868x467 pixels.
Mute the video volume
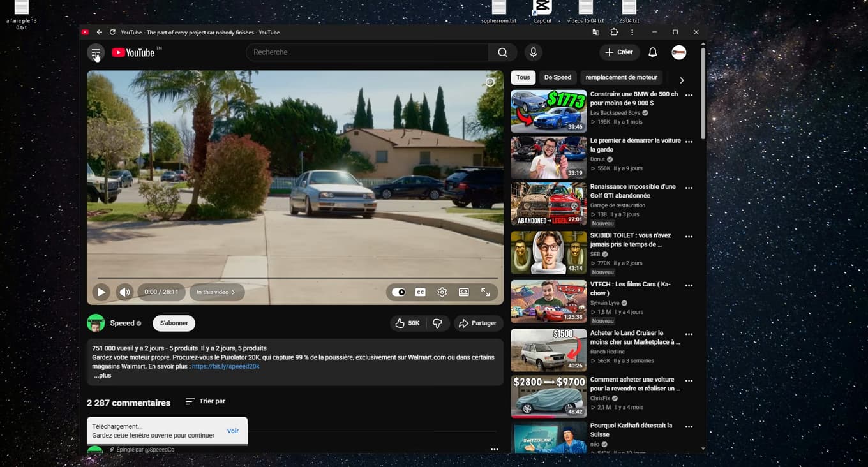point(124,292)
